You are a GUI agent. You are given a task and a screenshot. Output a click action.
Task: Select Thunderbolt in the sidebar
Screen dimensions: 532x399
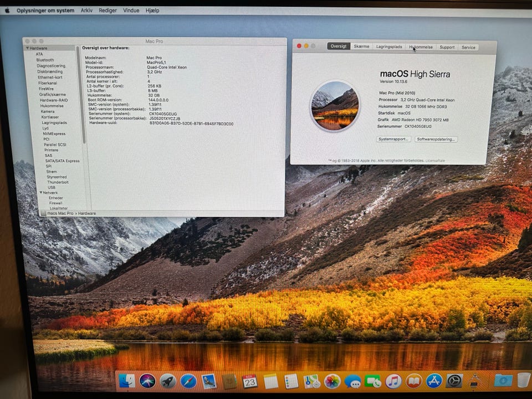[58, 182]
